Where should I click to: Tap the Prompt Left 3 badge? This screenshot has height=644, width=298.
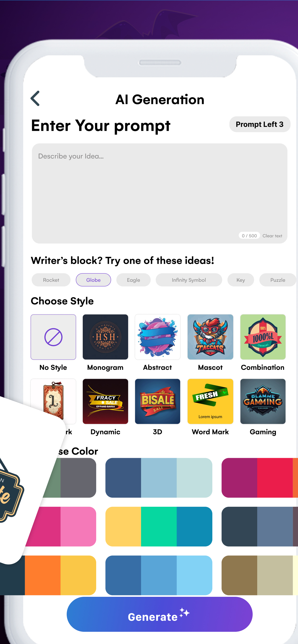coord(260,124)
